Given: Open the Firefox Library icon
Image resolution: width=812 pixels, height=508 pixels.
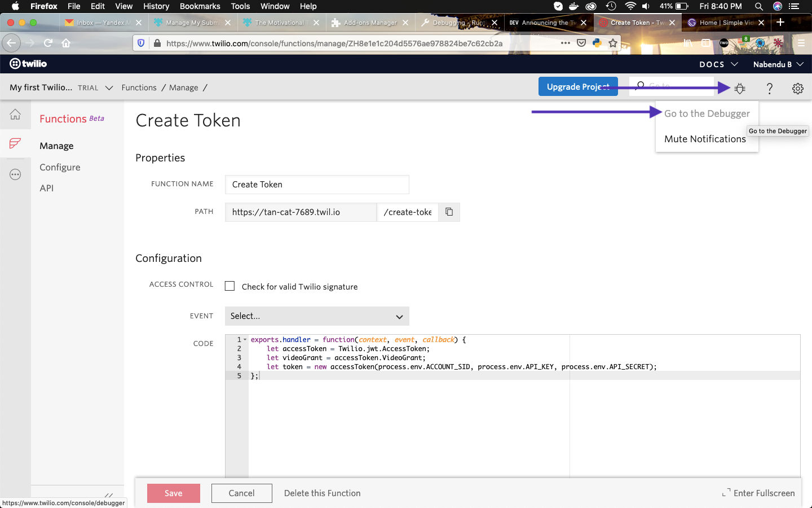Looking at the screenshot, I should [x=687, y=43].
